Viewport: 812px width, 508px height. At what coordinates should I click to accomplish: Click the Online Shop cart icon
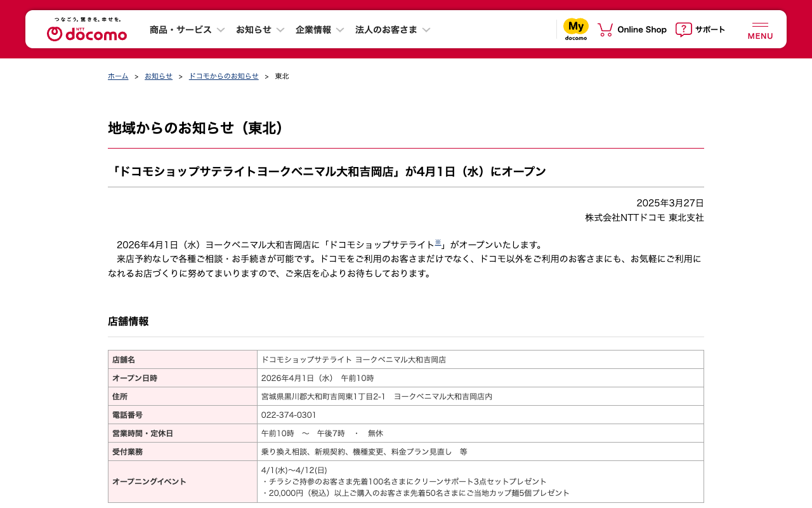coord(605,29)
